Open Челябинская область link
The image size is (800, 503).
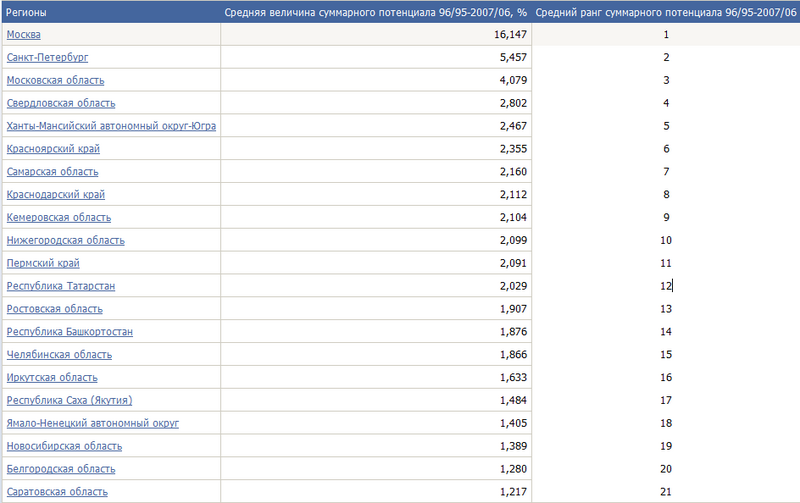(59, 355)
